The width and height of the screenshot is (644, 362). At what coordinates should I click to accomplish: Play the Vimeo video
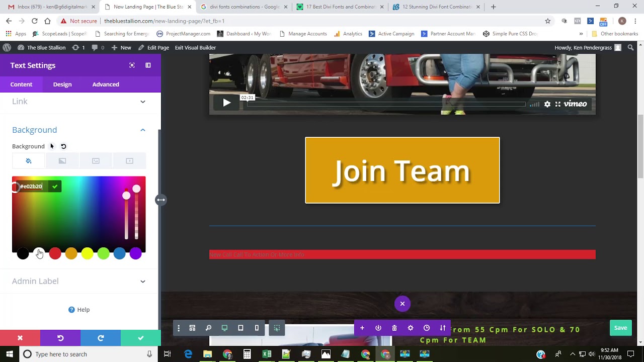point(226,103)
